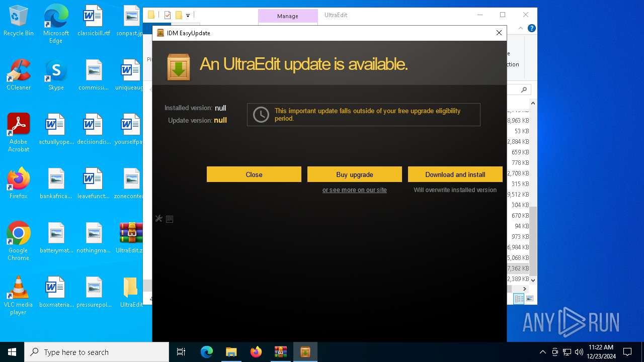Viewport: 644px width, 362px height.
Task: Select the Manage tab in File Explorer
Action: [288, 16]
